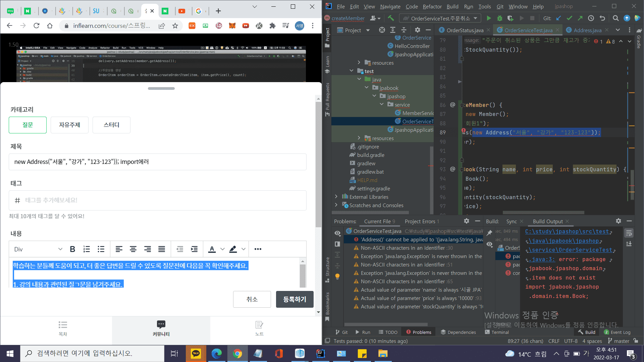Click Git update project arrow icon

click(558, 18)
